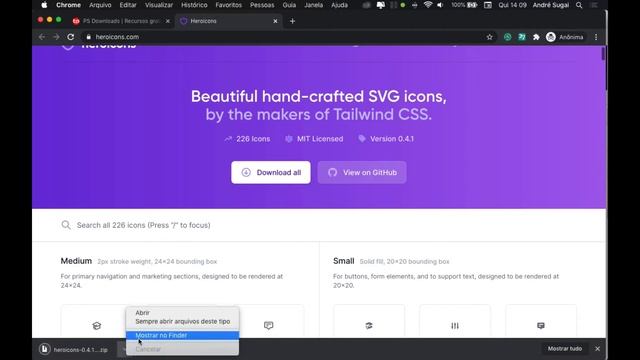Click the Mostrar tudo downloads button
The height and width of the screenshot is (360, 640).
(564, 349)
